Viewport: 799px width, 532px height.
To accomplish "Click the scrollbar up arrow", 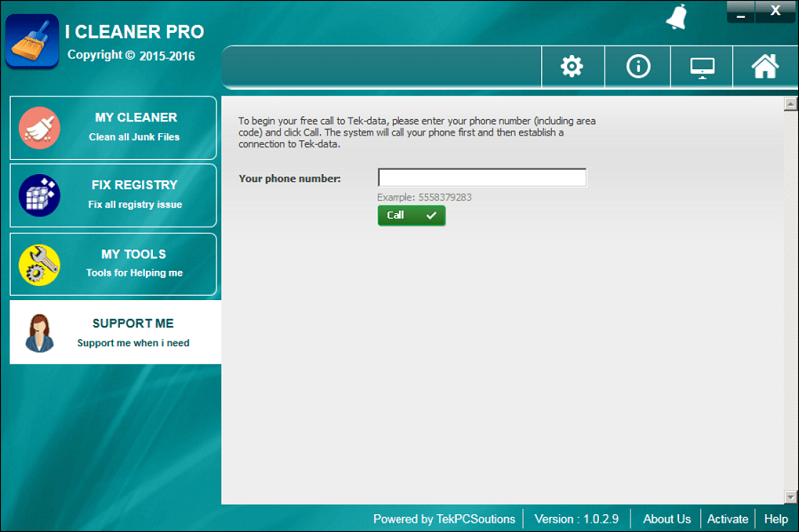I will tap(791, 104).
